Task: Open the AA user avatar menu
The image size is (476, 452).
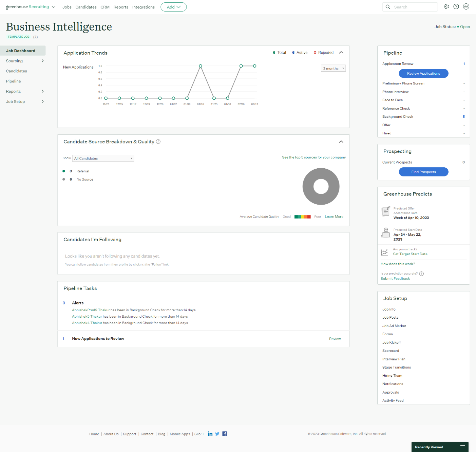Action: (x=466, y=6)
